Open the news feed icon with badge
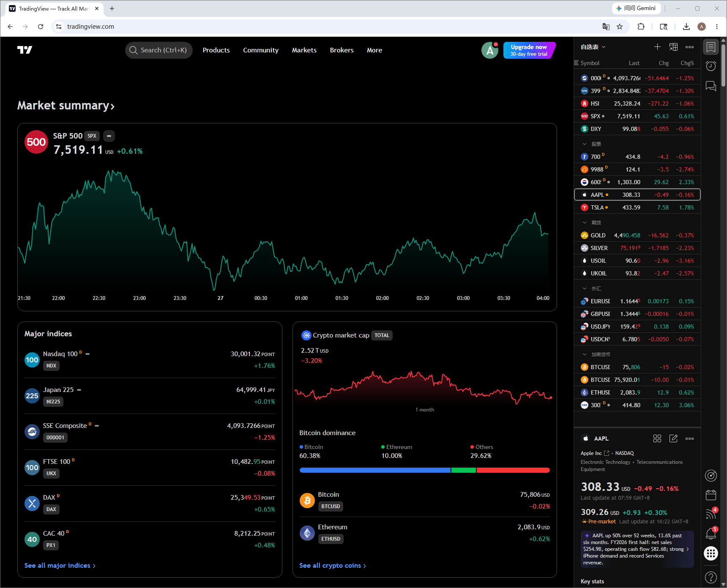The image size is (727, 588). click(711, 514)
